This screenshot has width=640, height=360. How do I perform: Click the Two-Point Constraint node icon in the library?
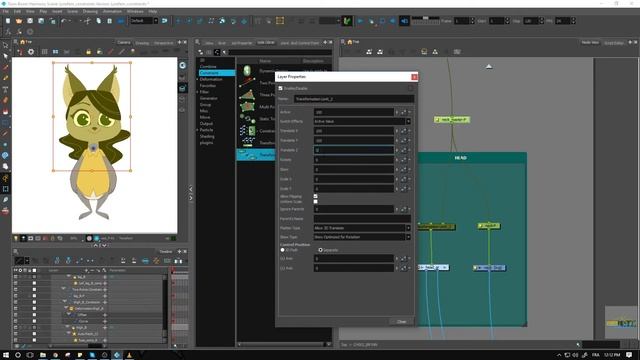(x=247, y=82)
